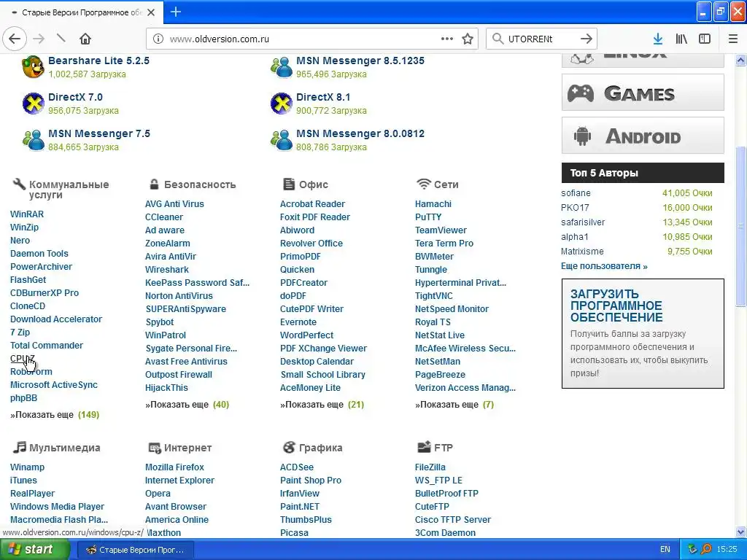747x560 pixels.
Task: Open the Winamp link
Action: click(27, 467)
